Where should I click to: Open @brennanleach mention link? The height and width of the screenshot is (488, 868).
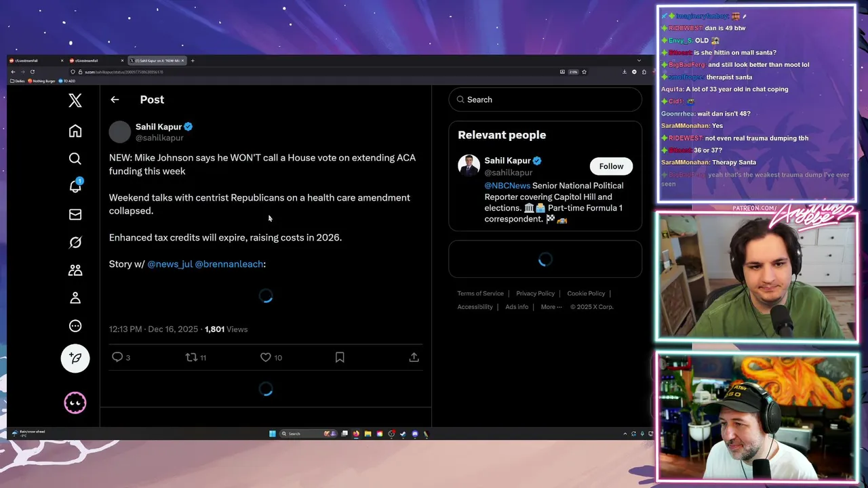(x=229, y=264)
